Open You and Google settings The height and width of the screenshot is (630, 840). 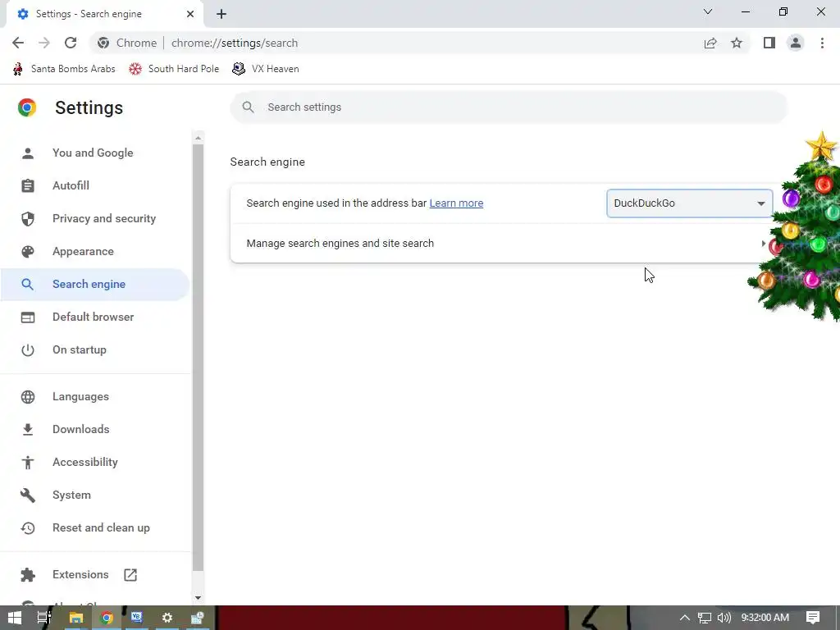(95, 153)
